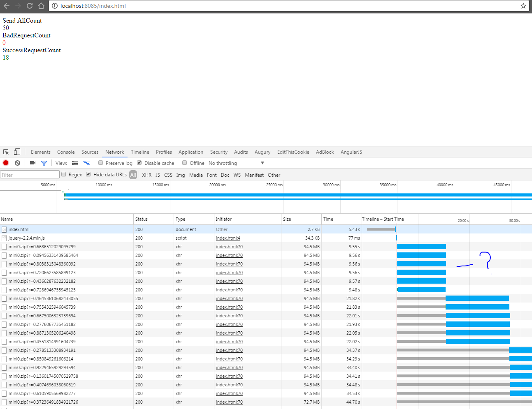Filter requests by Media
The width and height of the screenshot is (532, 409).
point(196,175)
